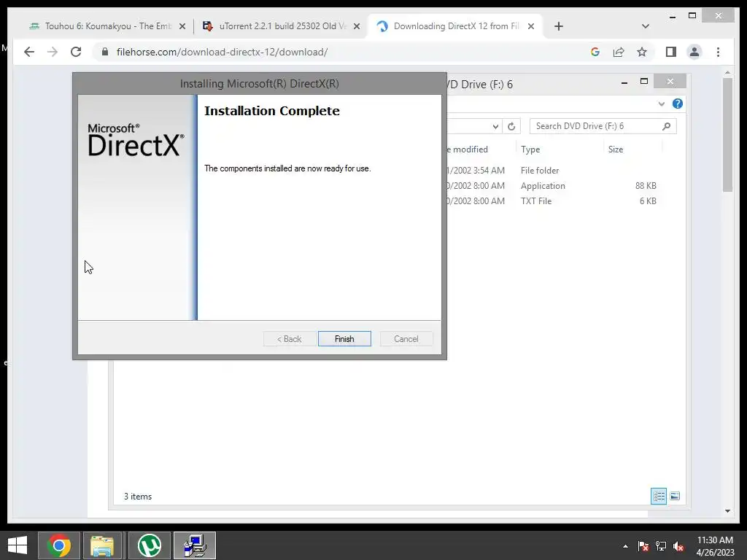Bookmark this page with the star
Screen dimensions: 747x560
tap(642, 52)
